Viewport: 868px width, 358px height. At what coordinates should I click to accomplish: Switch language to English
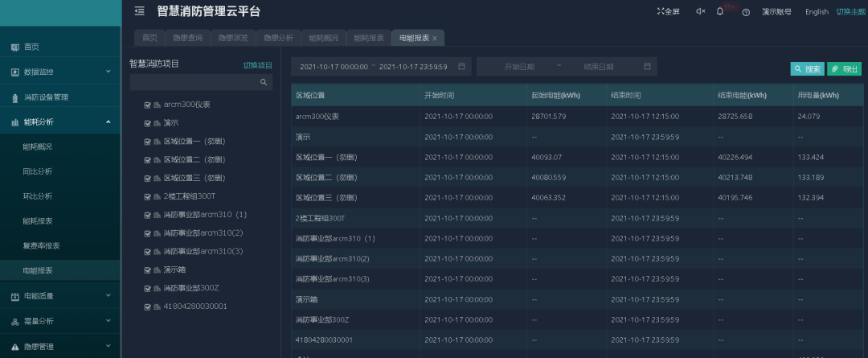(x=817, y=11)
